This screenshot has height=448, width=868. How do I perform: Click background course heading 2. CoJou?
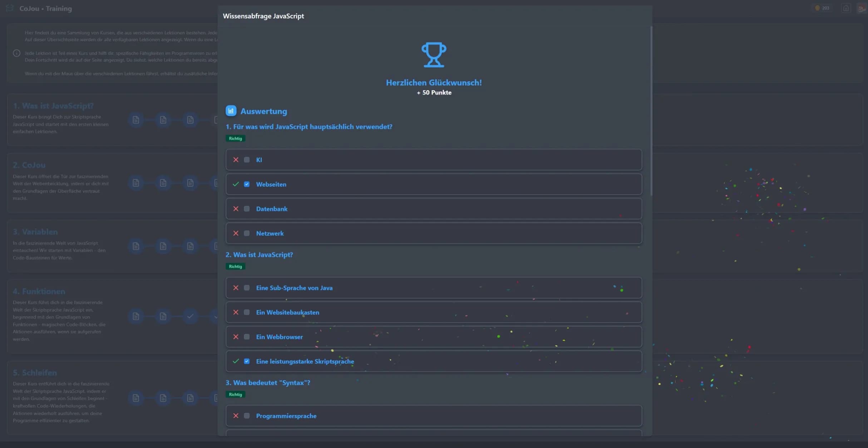point(29,165)
